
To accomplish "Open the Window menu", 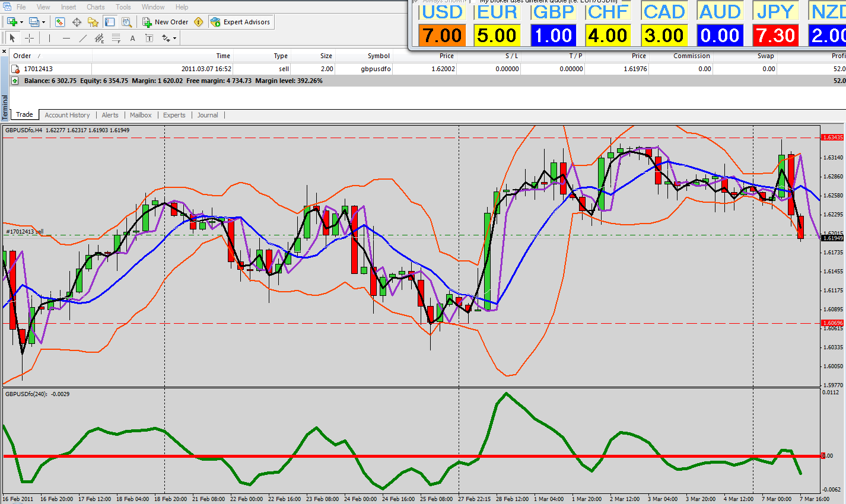I will coord(153,7).
